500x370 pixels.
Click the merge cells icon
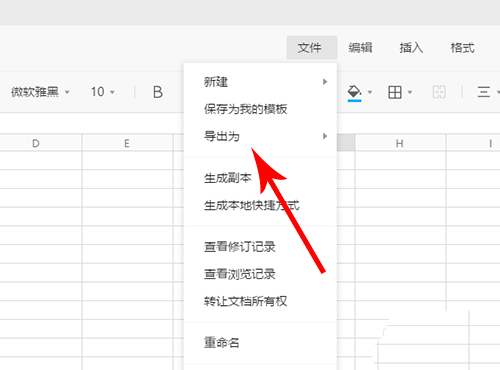pyautogui.click(x=439, y=92)
